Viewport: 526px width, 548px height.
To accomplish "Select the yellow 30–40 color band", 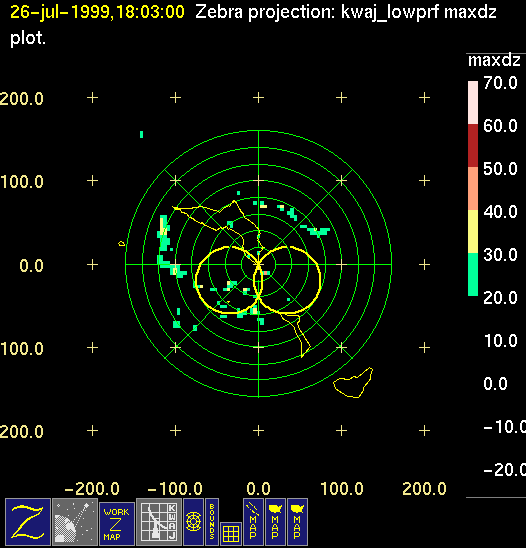I will click(x=473, y=231).
